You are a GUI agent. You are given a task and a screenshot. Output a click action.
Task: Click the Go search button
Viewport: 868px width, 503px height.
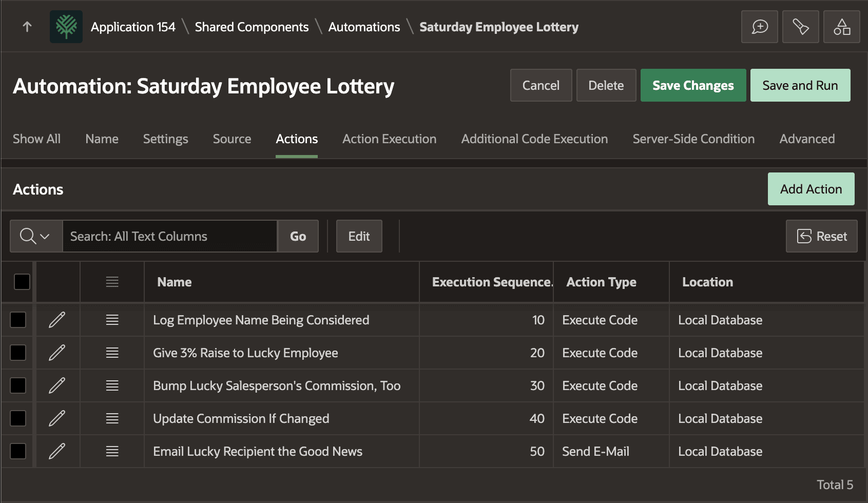pos(298,236)
